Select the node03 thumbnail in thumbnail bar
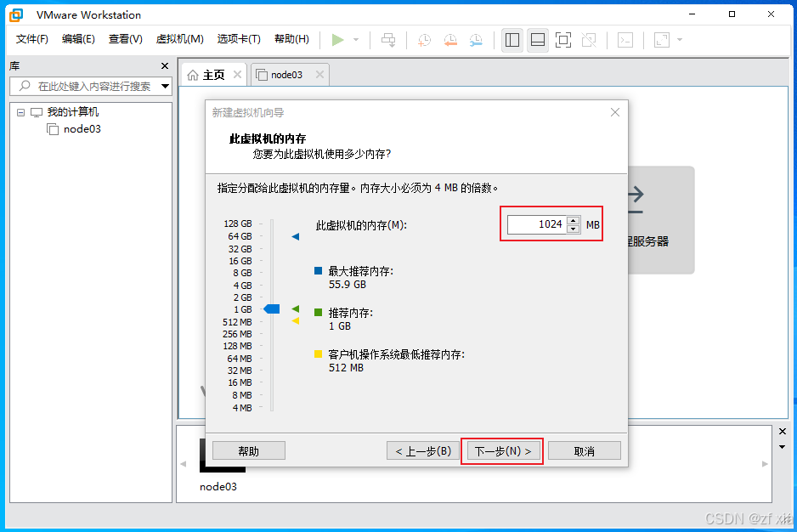797x532 pixels. pos(222,466)
